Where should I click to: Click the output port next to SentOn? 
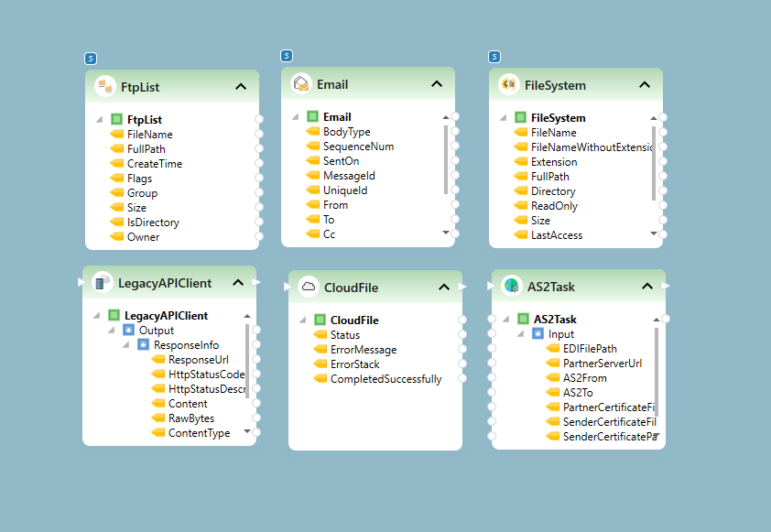pos(455,160)
